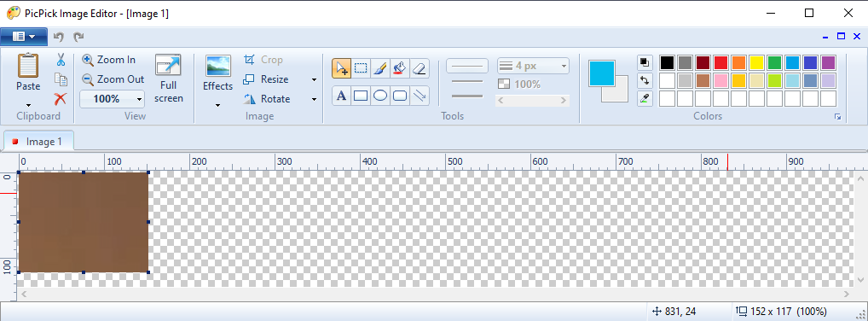
Task: Click the 100% opacity indicator icon
Action: click(504, 85)
